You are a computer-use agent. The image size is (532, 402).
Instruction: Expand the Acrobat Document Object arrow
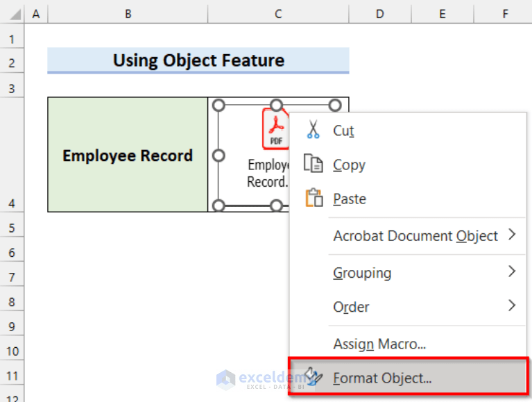pos(513,235)
